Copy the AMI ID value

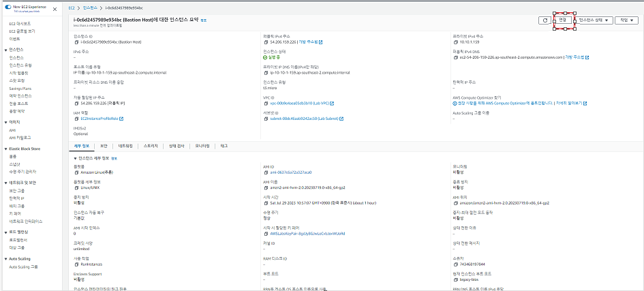pos(266,173)
